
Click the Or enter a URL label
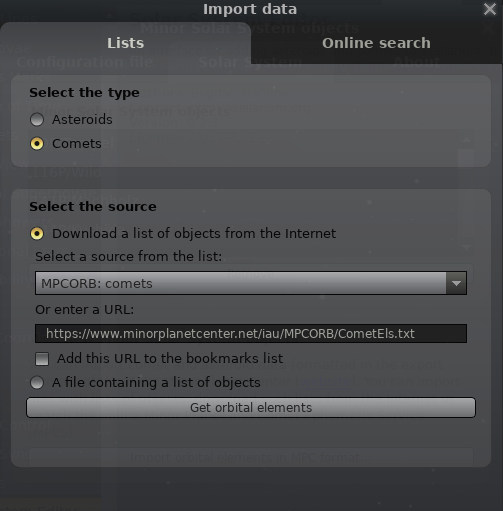coord(84,310)
